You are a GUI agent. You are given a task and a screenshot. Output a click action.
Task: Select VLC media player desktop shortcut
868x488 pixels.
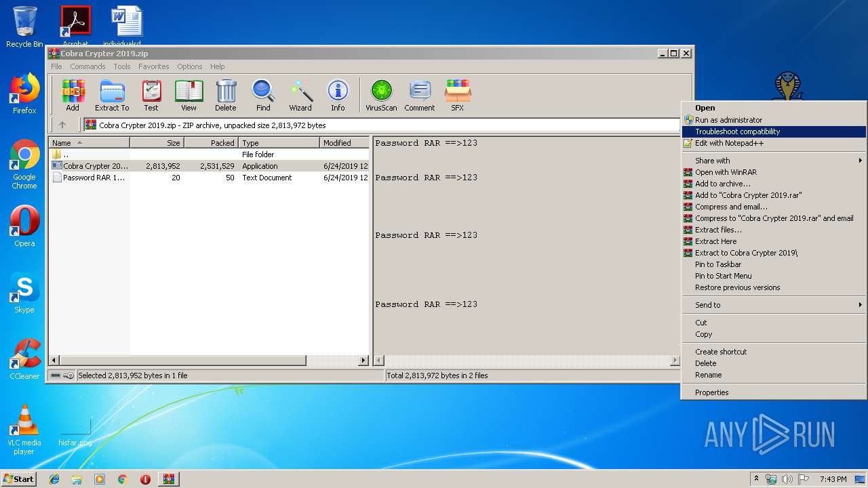(24, 430)
